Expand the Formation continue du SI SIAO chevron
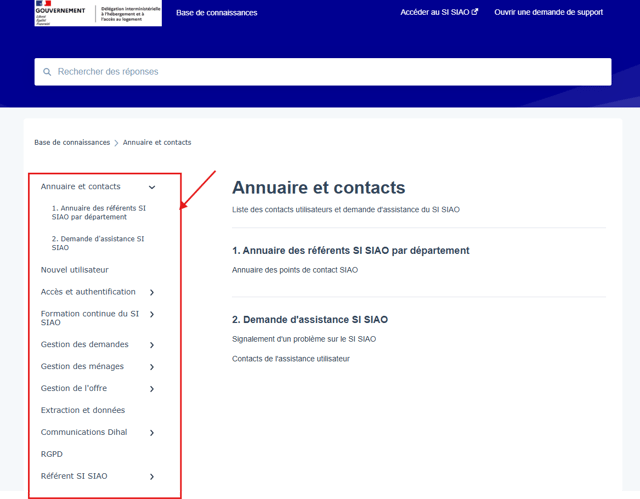 click(152, 314)
